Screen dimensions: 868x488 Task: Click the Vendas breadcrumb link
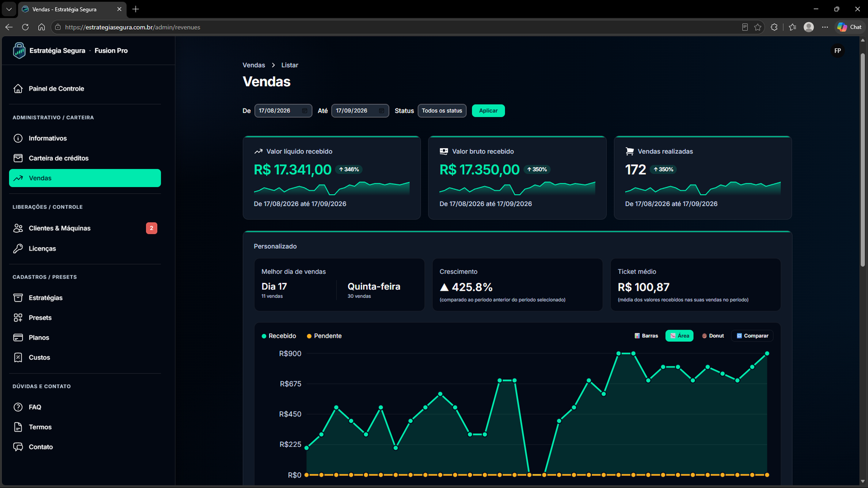[254, 65]
